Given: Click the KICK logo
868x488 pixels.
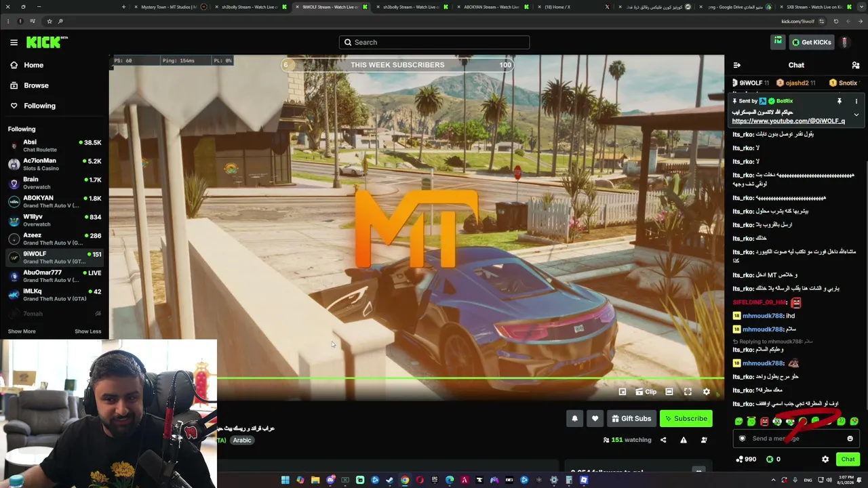Looking at the screenshot, I should tap(46, 42).
